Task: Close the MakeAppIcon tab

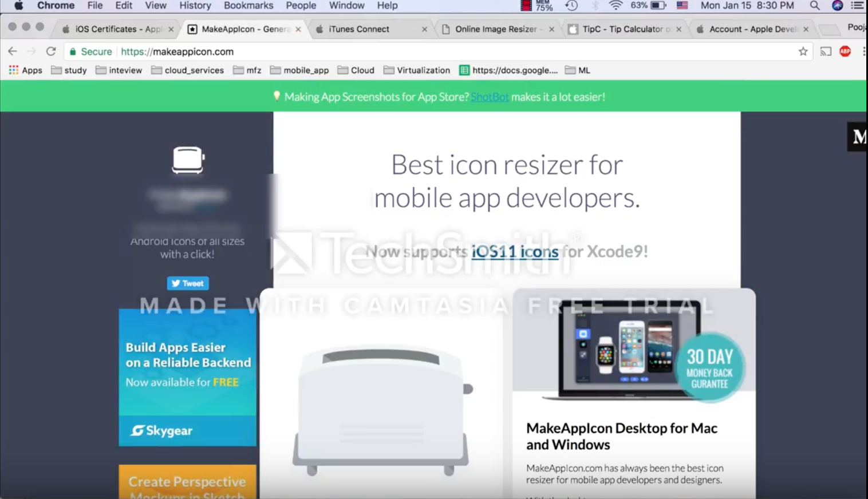Action: click(298, 29)
